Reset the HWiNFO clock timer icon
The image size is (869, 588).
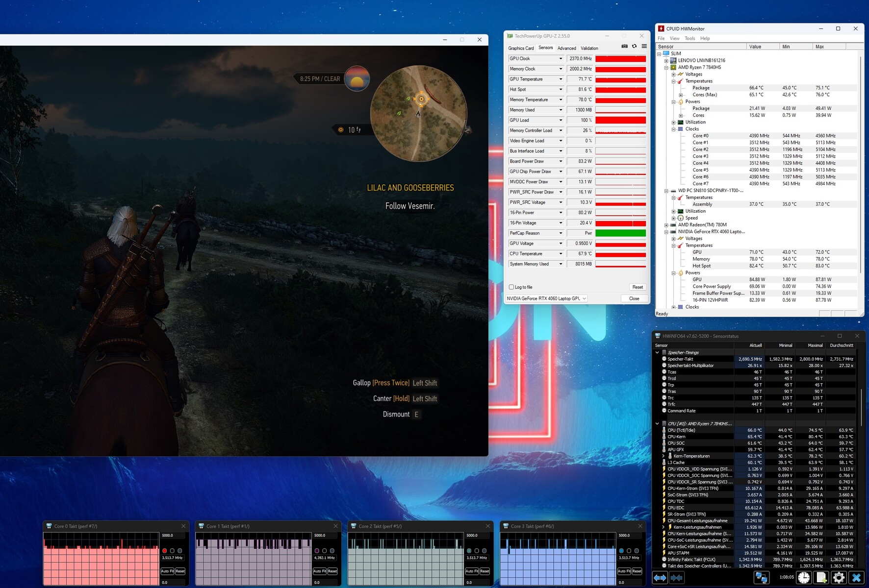pyautogui.click(x=803, y=578)
